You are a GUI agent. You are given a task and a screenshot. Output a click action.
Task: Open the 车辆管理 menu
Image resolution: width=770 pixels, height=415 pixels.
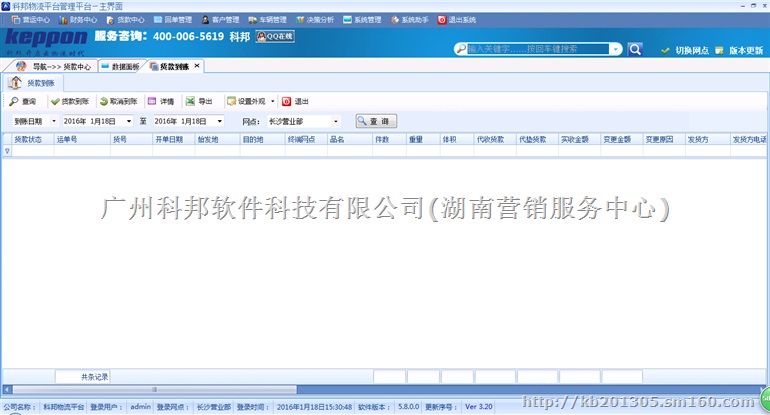point(267,20)
